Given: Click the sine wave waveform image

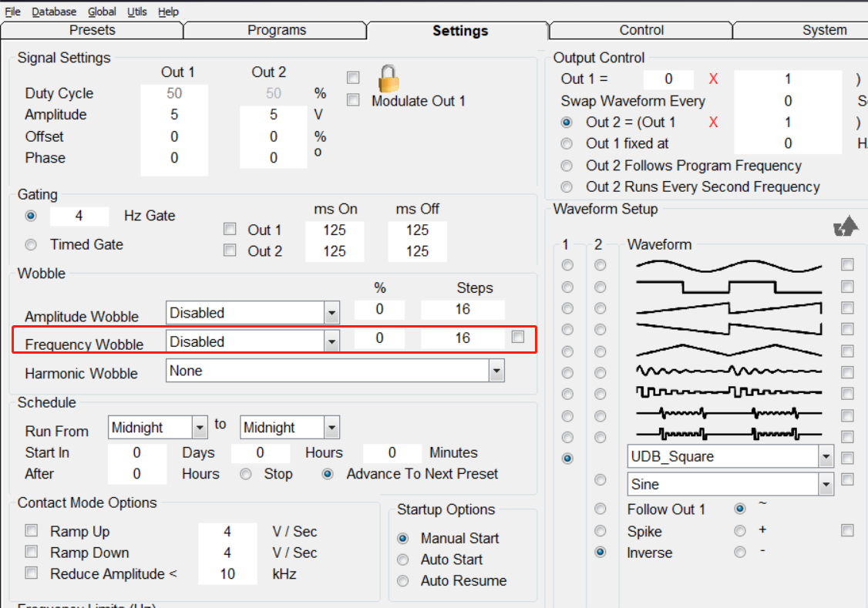Looking at the screenshot, I should coord(728,266).
